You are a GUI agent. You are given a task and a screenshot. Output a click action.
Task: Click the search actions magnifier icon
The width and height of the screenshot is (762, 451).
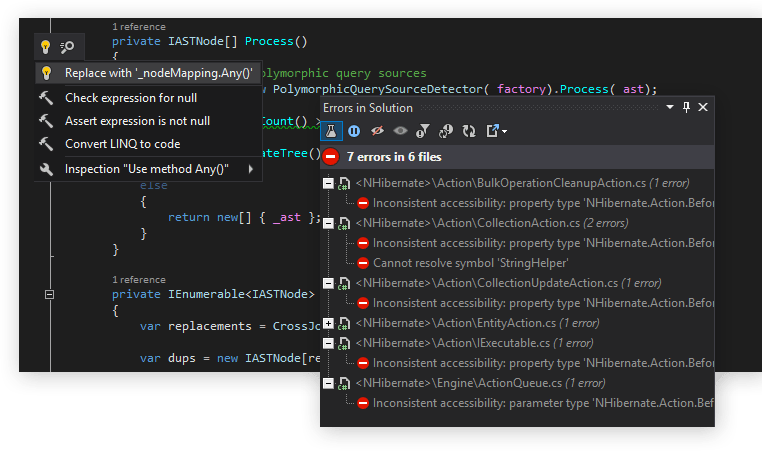pos(67,47)
